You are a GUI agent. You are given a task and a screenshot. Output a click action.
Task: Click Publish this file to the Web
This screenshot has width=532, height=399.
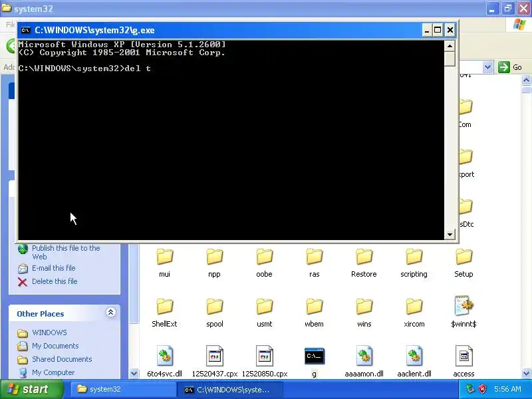pos(66,253)
